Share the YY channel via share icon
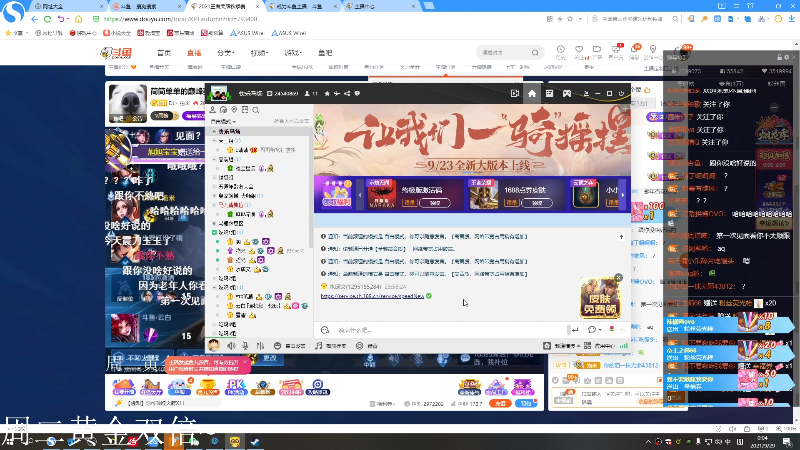The image size is (800, 450). (x=347, y=93)
